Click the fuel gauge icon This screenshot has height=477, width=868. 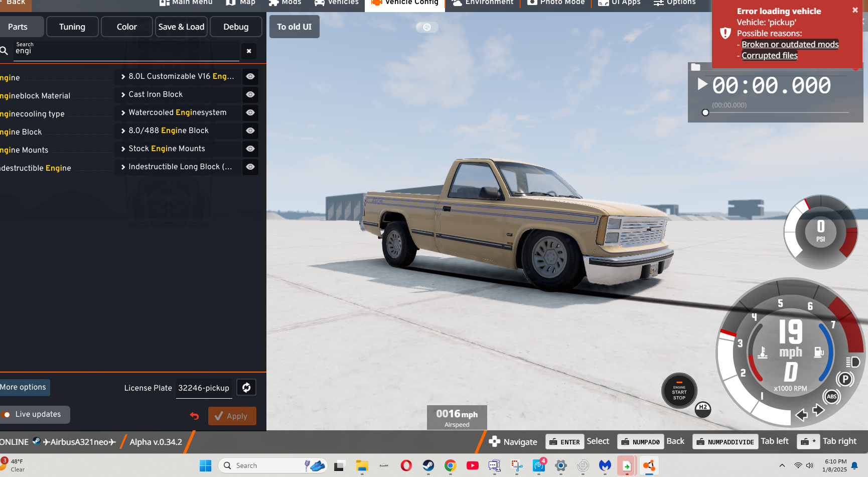[x=819, y=352]
